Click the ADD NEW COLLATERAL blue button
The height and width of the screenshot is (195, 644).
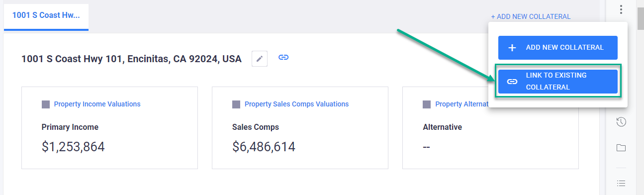coord(558,48)
